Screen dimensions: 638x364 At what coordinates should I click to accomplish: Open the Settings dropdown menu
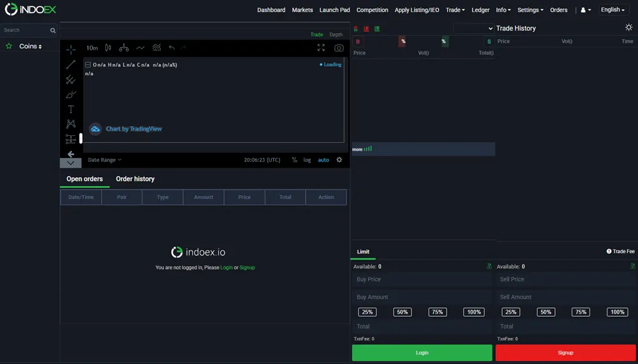[530, 10]
